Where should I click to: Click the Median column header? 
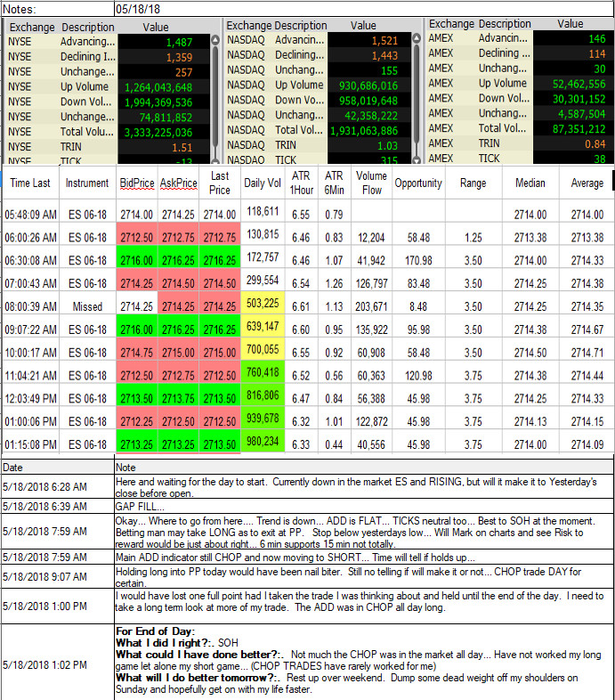point(530,183)
